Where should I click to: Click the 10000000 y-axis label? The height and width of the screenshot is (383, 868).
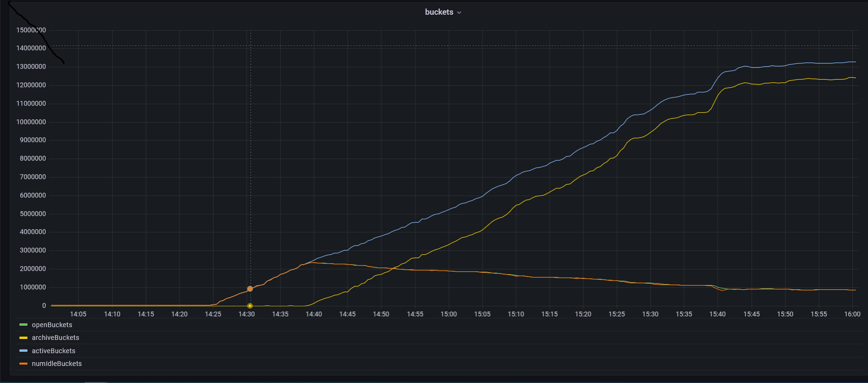[31, 122]
